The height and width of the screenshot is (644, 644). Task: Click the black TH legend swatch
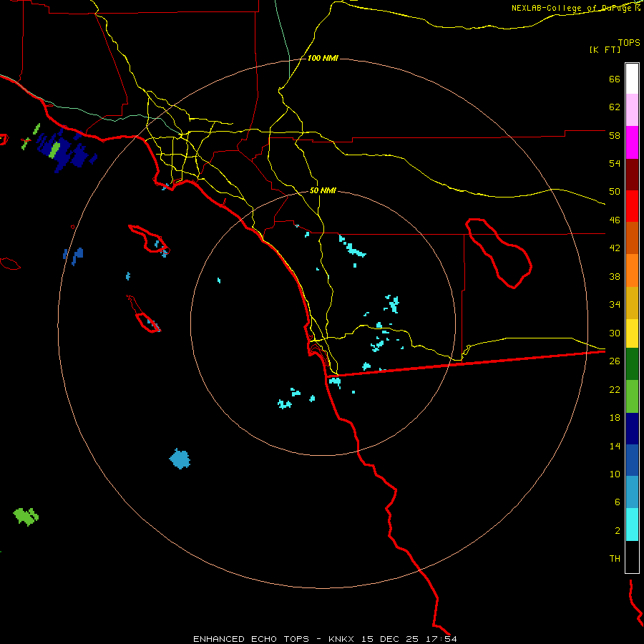tap(632, 557)
